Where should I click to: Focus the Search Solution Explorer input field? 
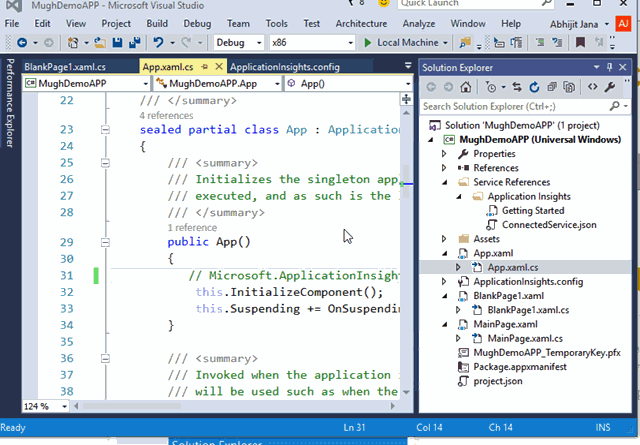[516, 107]
